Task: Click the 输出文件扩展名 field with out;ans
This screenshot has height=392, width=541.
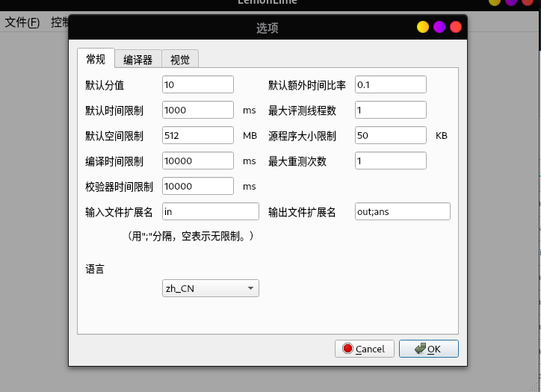Action: [403, 211]
